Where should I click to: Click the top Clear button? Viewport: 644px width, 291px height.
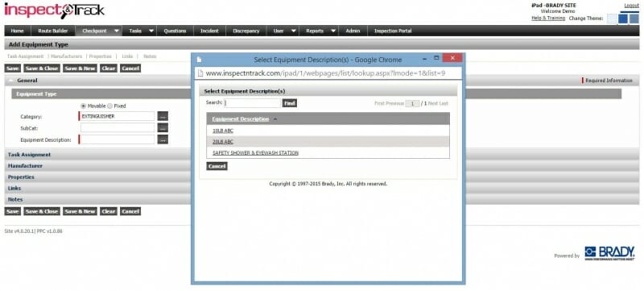click(x=109, y=69)
